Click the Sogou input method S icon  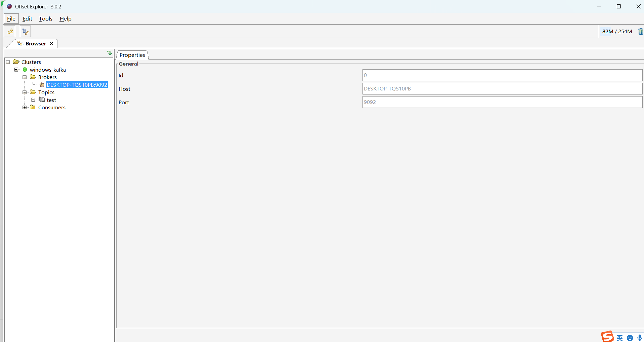(607, 337)
